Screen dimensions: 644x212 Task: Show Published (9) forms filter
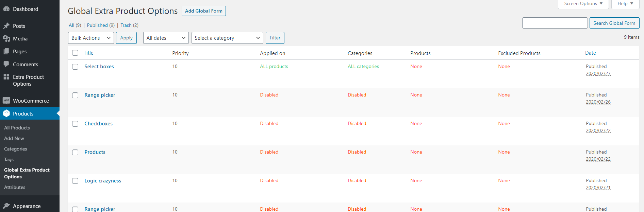coord(101,25)
